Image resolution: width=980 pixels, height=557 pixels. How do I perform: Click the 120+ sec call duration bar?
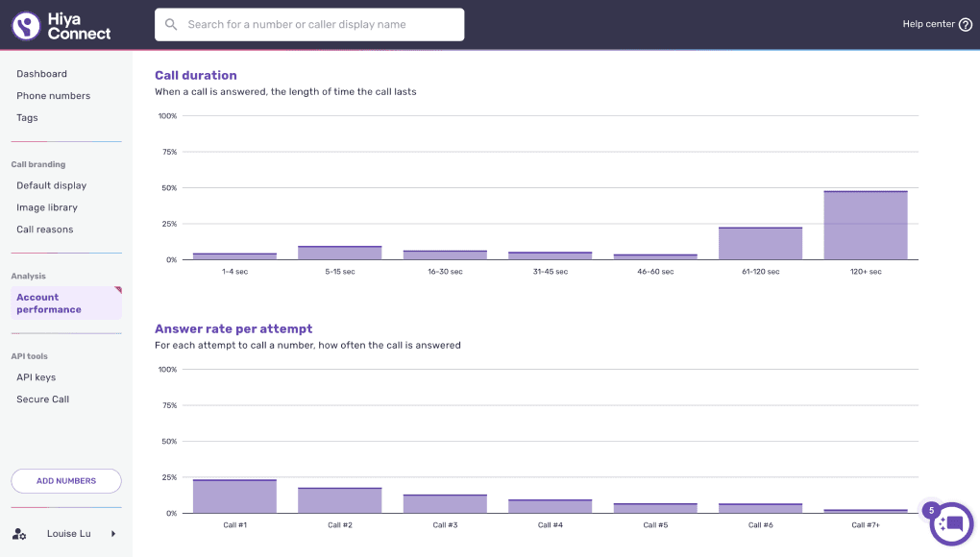click(866, 226)
